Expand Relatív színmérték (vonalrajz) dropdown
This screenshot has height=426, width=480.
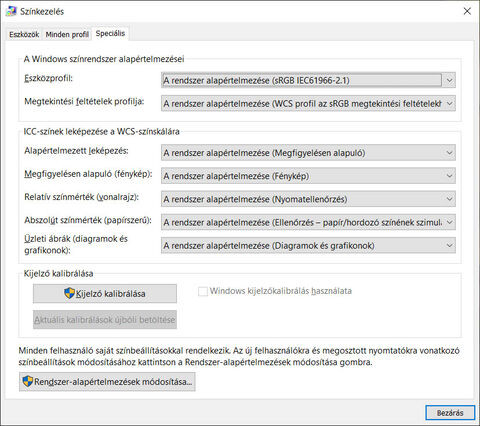308,199
